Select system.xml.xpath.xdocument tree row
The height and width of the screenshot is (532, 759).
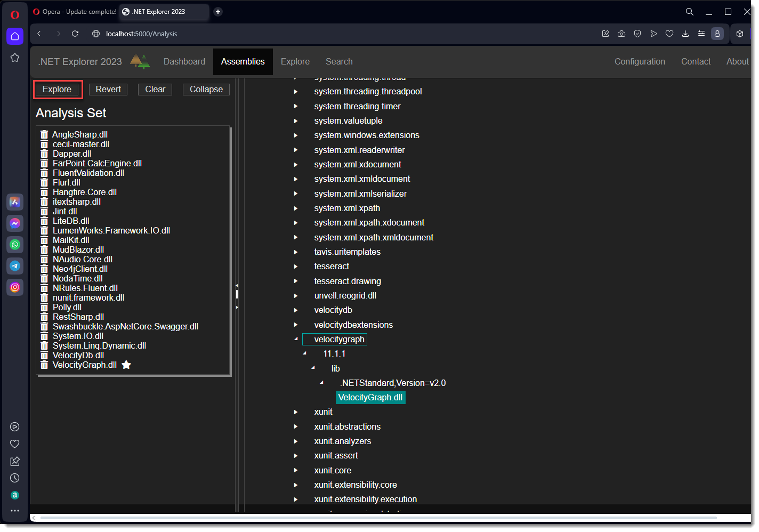click(369, 222)
